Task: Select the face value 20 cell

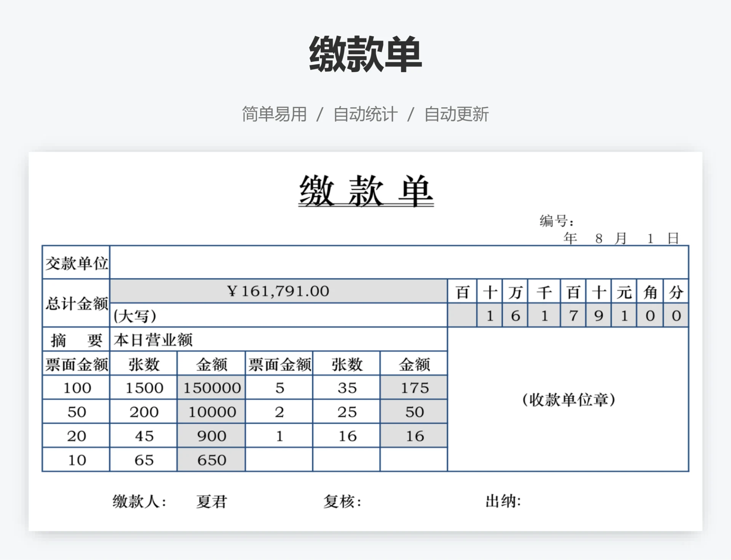Action: (x=76, y=436)
